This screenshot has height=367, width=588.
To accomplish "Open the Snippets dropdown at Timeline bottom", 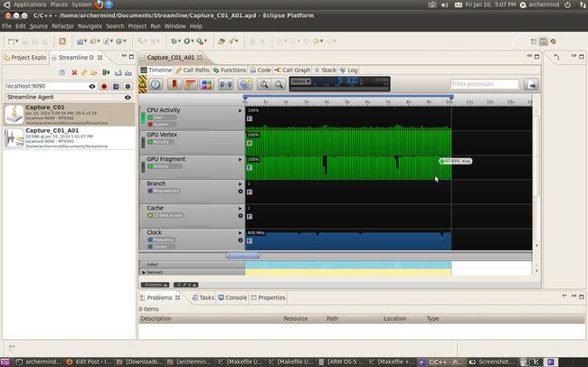I will [155, 285].
